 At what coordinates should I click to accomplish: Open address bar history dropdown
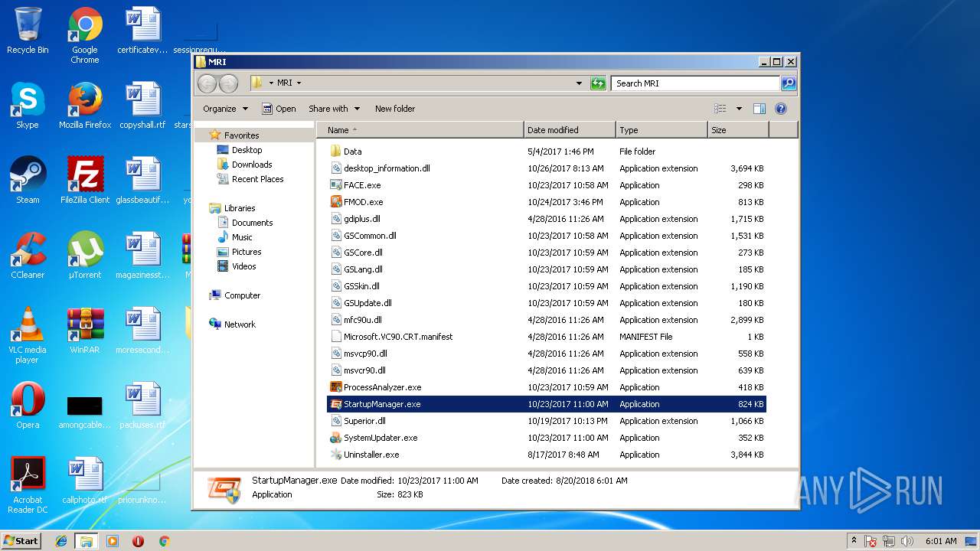point(579,83)
